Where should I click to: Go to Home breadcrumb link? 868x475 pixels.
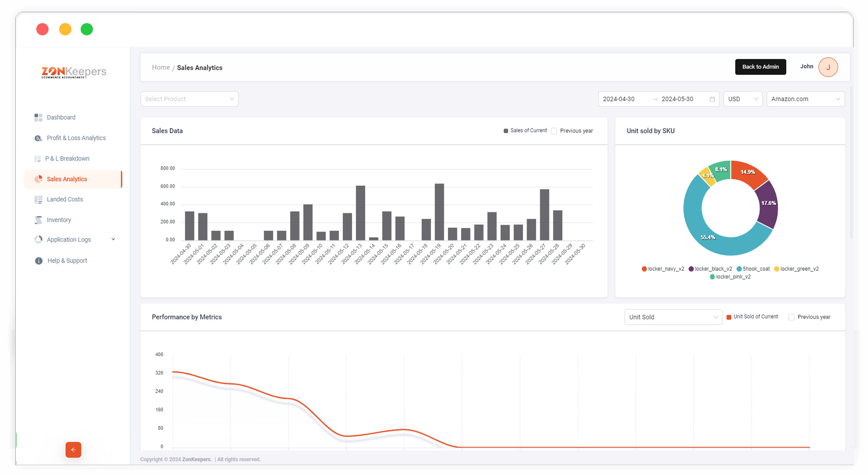[x=161, y=67]
